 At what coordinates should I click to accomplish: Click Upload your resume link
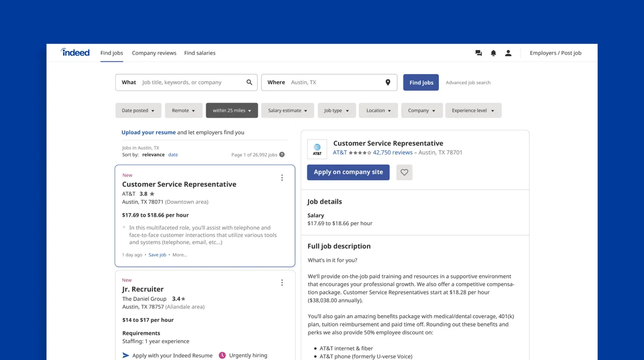pos(149,133)
